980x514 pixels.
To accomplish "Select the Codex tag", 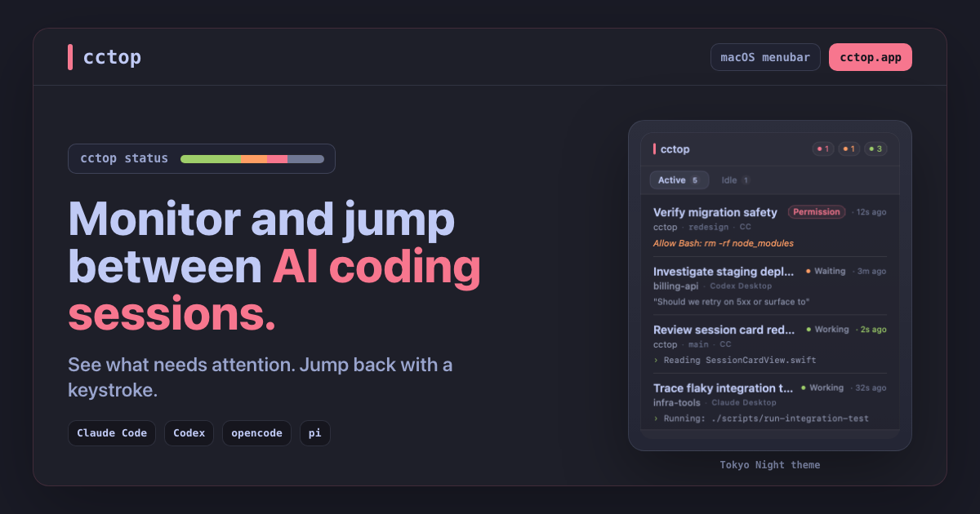I will pos(189,433).
